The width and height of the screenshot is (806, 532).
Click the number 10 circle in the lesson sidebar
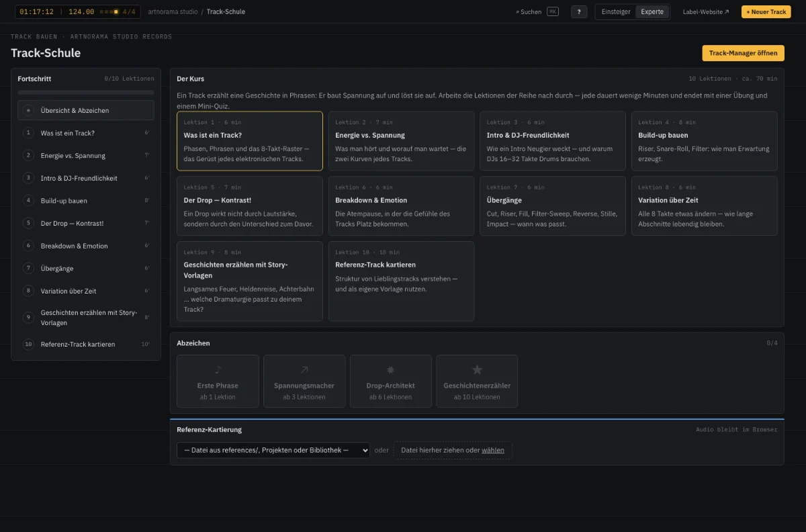(x=28, y=344)
